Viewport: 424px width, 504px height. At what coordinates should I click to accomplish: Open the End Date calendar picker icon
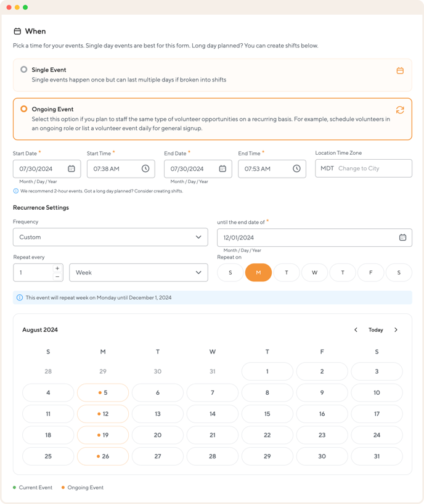click(222, 168)
